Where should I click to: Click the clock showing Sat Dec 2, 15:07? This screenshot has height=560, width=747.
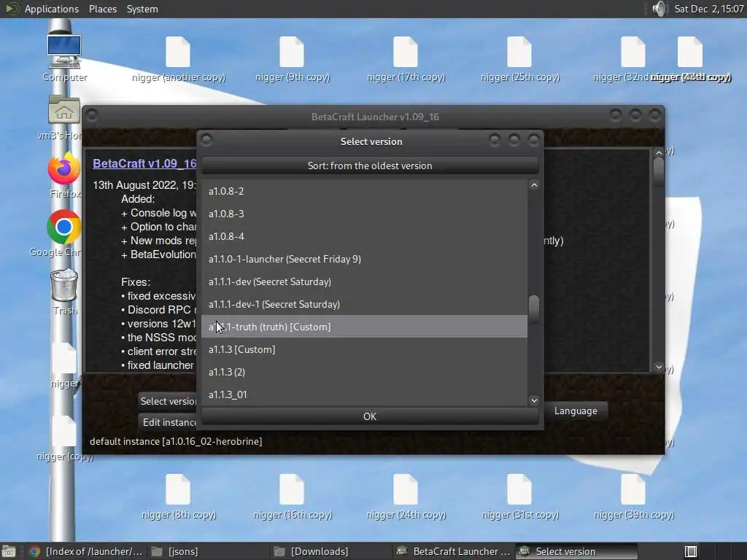click(709, 9)
